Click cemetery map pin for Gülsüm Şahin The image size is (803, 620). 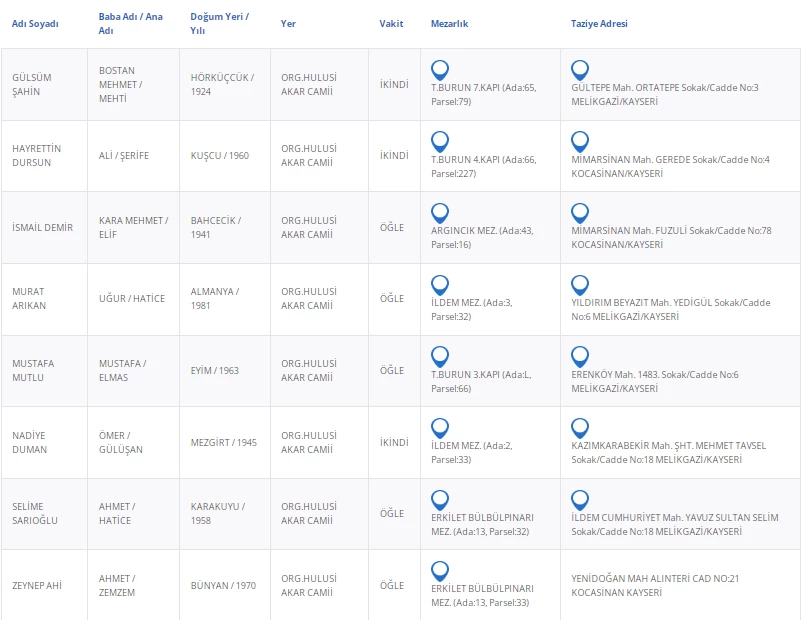click(439, 70)
